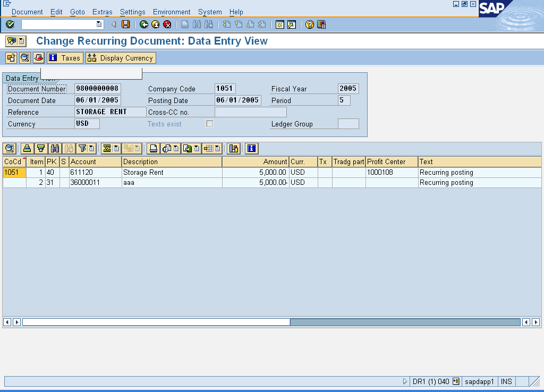Image resolution: width=544 pixels, height=392 pixels.
Task: Open the Environment menu
Action: (172, 12)
